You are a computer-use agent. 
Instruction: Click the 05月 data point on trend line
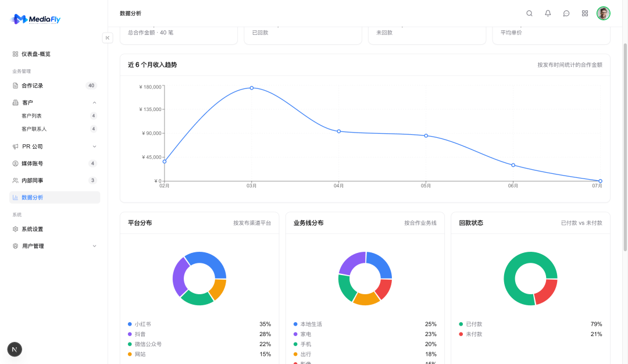(426, 135)
